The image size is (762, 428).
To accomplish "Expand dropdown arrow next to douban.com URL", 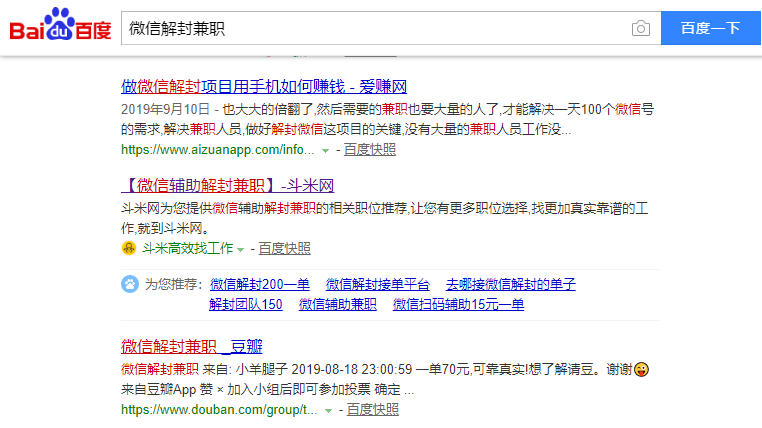I will 329,411.
